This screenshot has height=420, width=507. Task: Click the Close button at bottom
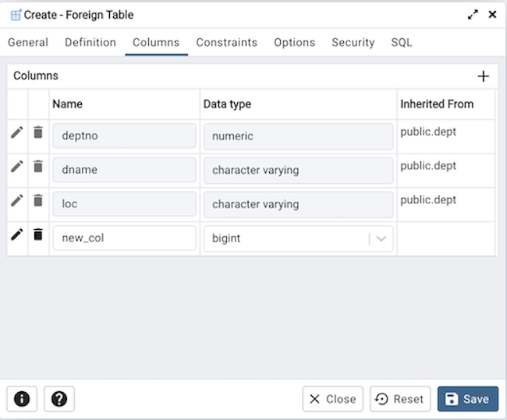(332, 399)
